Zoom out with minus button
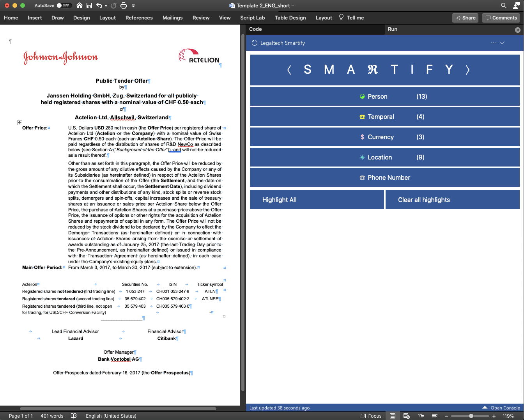Screen dimensions: 524x420 tap(446, 416)
